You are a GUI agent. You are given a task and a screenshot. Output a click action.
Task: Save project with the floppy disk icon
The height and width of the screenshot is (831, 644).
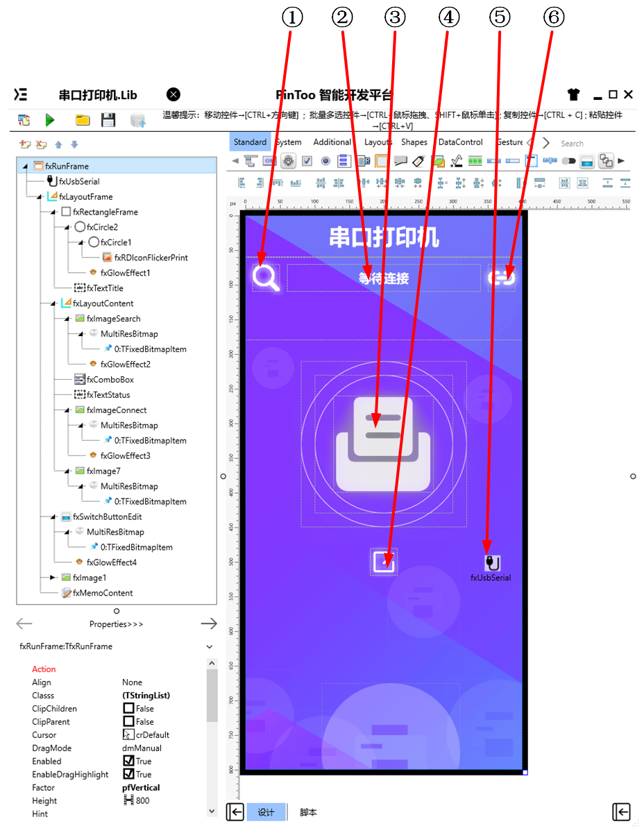(x=108, y=120)
